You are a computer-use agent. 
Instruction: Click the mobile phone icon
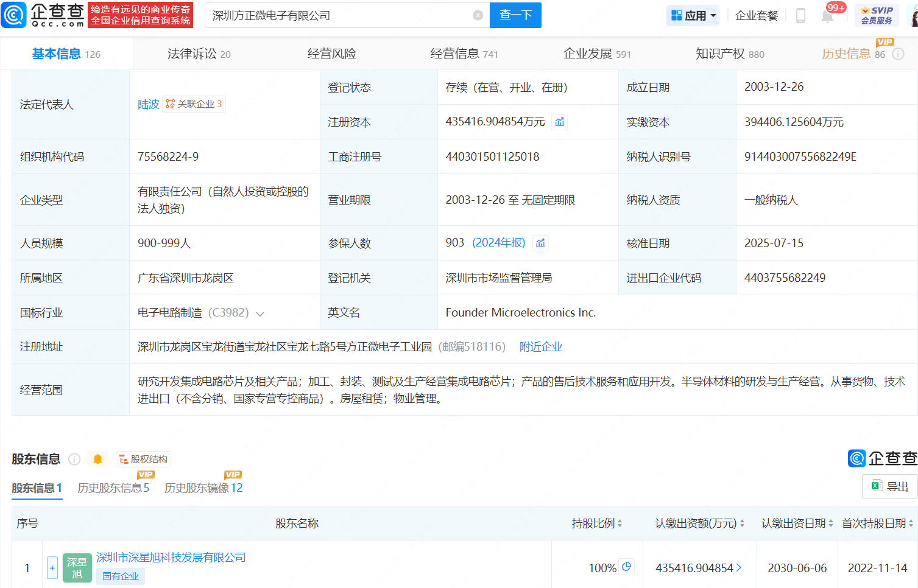[x=801, y=16]
